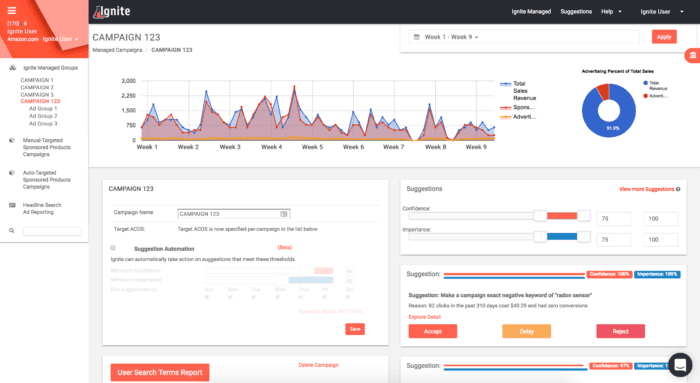Click the Apply button
Viewport: 700px width, 383px height.
(x=664, y=37)
